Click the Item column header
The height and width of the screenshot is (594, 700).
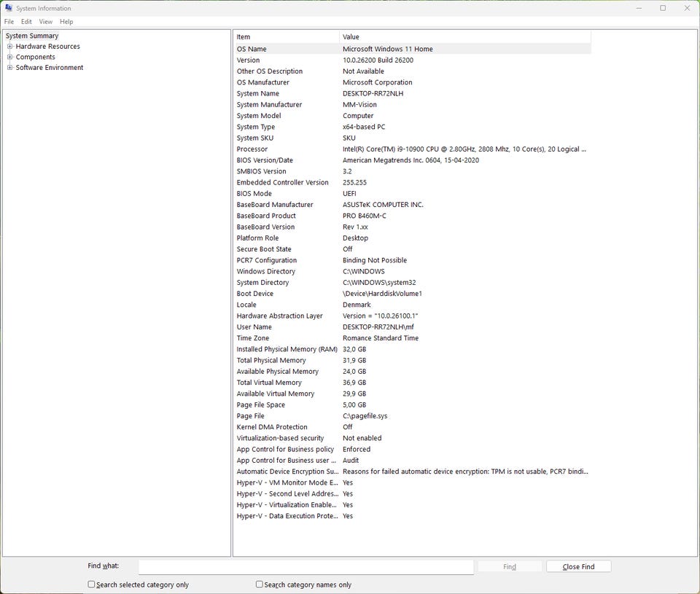coord(286,37)
